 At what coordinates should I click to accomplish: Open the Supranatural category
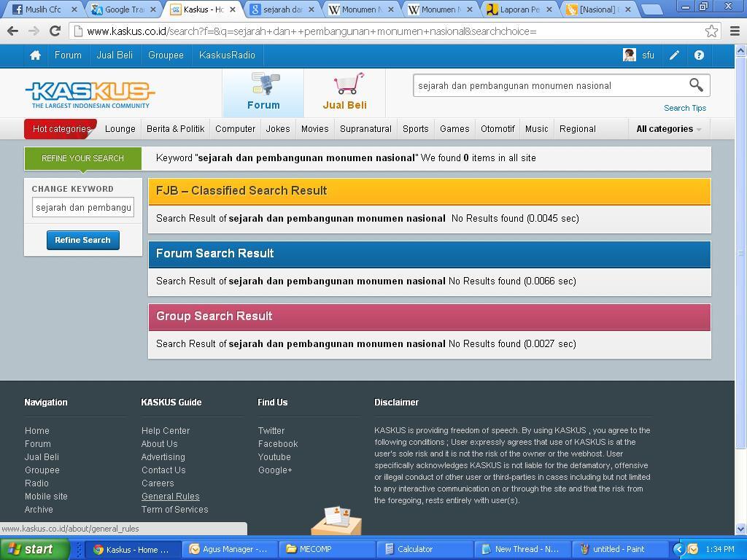click(366, 129)
